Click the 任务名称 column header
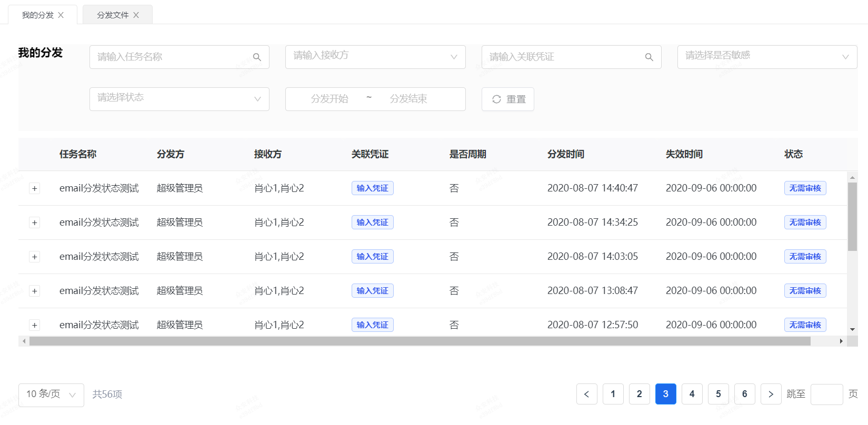Viewport: 868px width, 425px height. (78, 154)
